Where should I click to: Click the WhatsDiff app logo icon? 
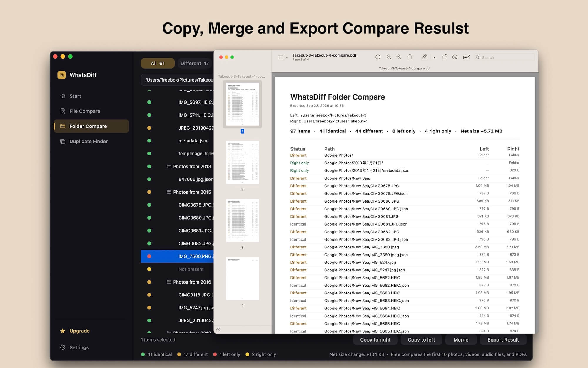61,75
